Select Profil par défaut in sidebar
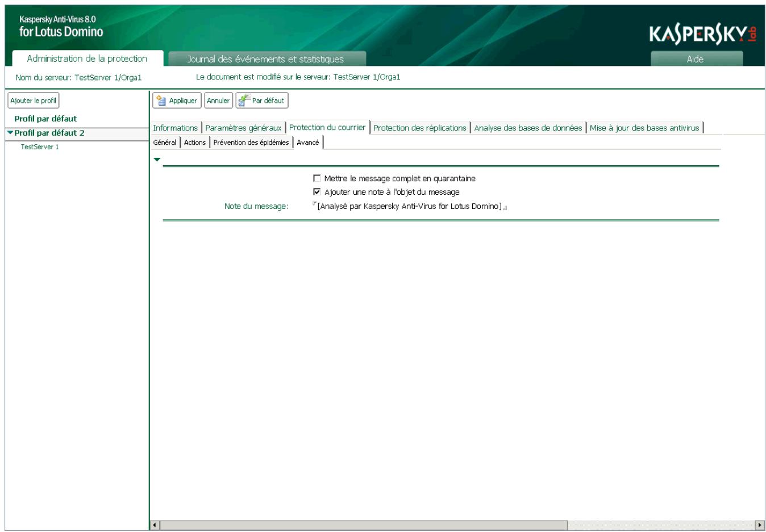 (45, 119)
